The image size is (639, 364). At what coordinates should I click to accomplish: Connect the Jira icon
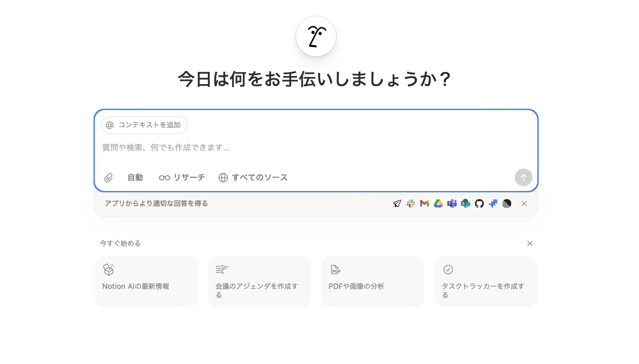pyautogui.click(x=493, y=204)
